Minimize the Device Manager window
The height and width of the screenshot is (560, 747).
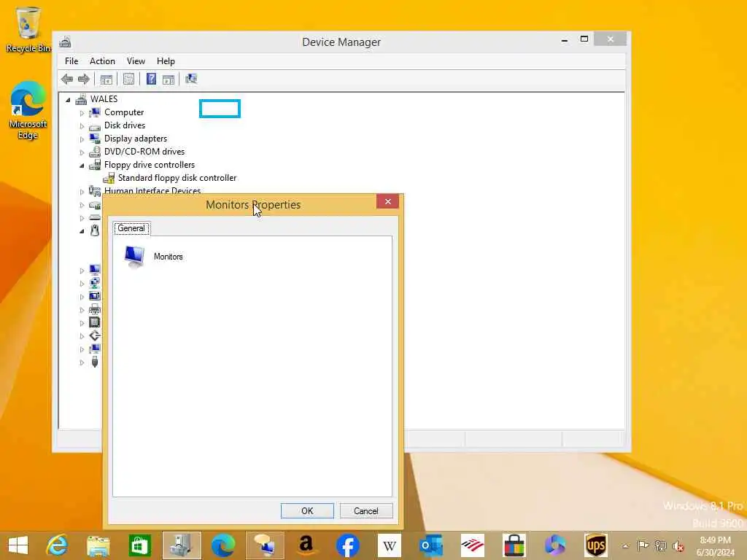point(565,40)
